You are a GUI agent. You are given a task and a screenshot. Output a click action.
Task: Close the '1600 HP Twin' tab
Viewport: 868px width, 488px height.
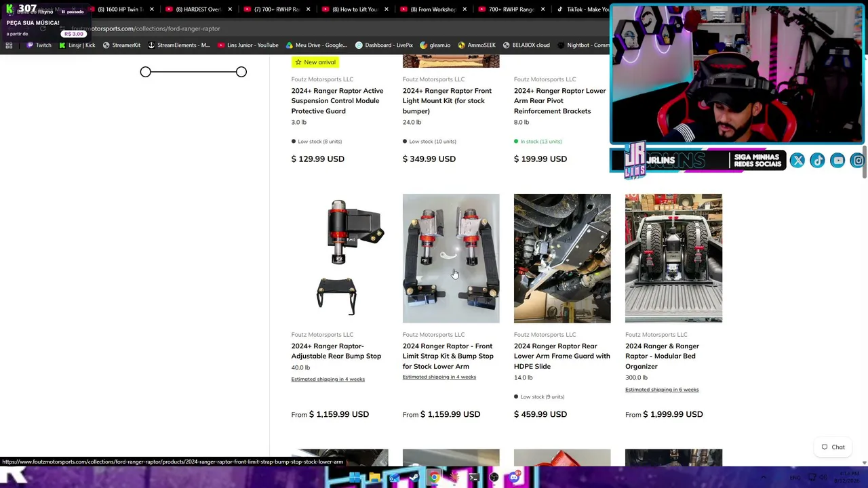click(151, 9)
